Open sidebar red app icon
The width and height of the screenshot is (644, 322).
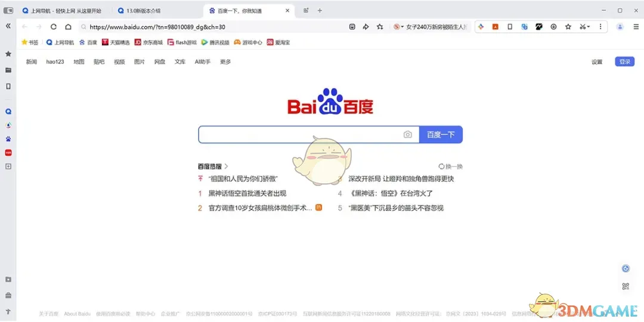point(8,153)
